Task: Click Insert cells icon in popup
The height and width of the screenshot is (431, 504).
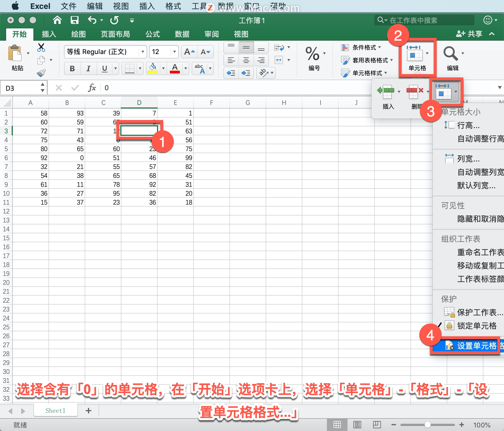Action: [386, 92]
